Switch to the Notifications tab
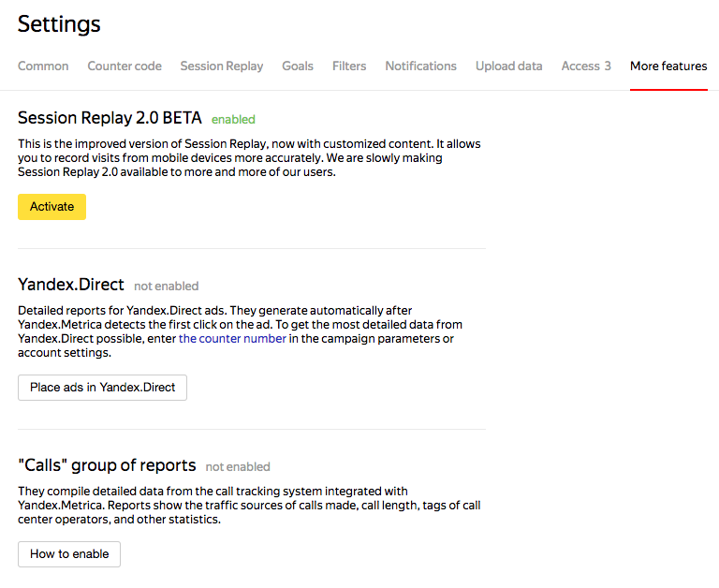The height and width of the screenshot is (588, 719). [x=421, y=66]
